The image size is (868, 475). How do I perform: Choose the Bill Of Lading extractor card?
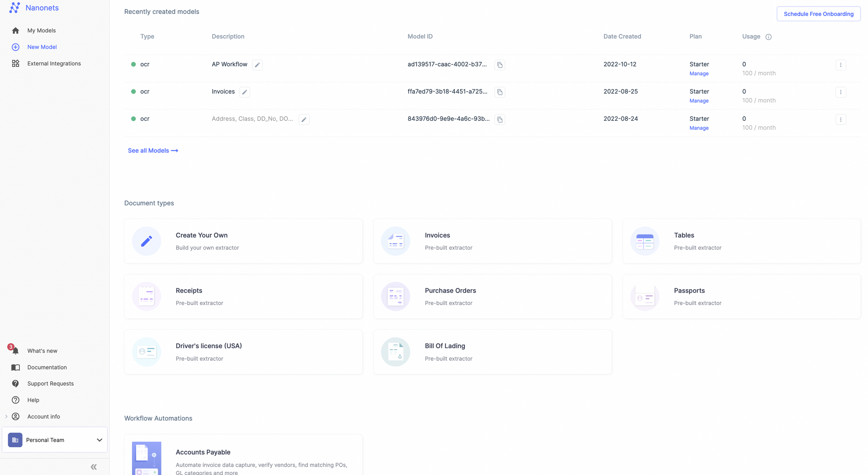tap(492, 352)
